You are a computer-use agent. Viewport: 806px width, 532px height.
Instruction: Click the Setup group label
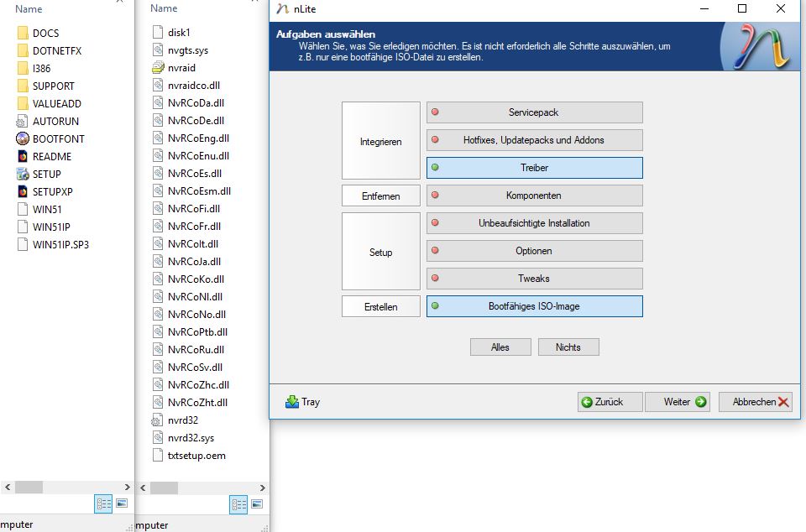pyautogui.click(x=381, y=252)
